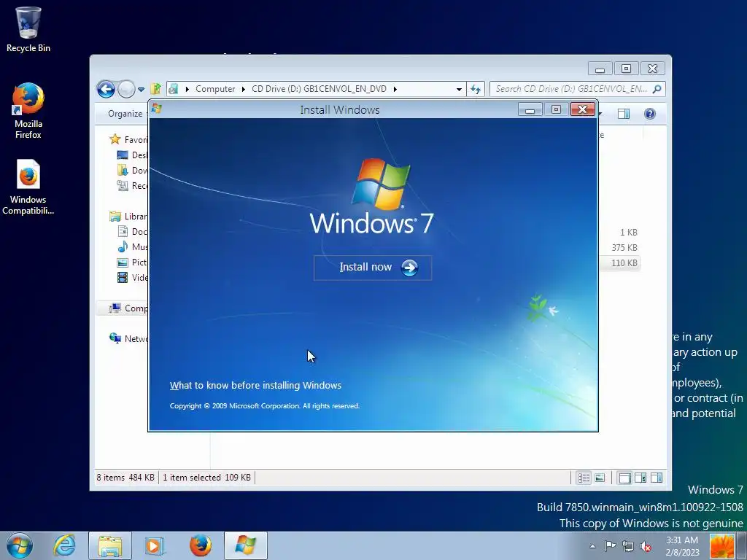Show hidden system tray icons
Viewport: 747px width, 560px height.
coord(592,546)
